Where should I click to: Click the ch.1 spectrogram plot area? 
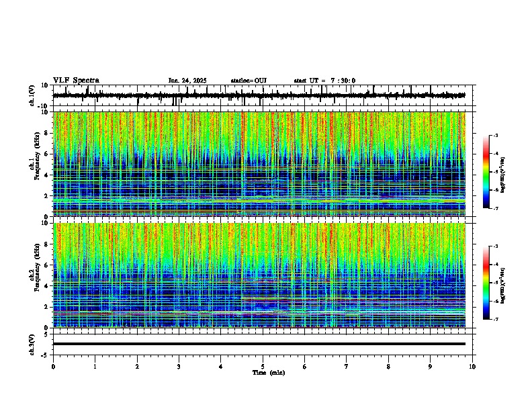pyautogui.click(x=259, y=164)
